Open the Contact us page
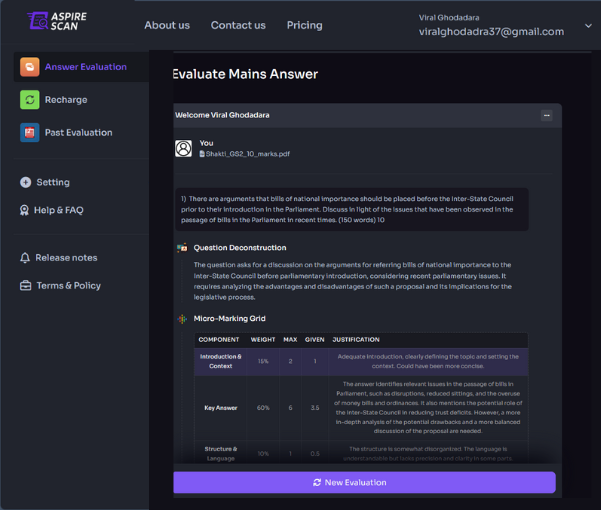 click(x=238, y=25)
